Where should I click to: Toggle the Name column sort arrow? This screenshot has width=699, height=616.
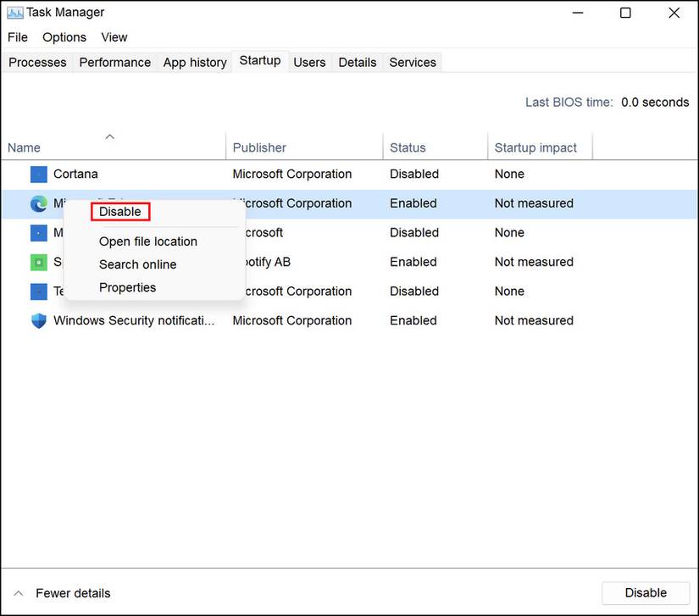coord(109,136)
